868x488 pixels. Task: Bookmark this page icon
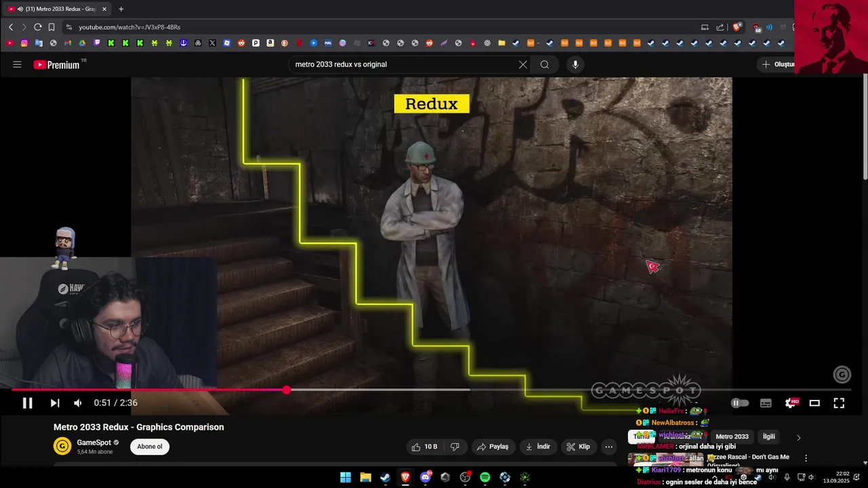[52, 27]
